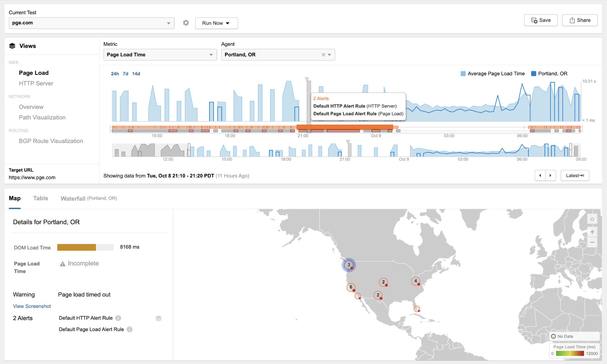The height and width of the screenshot is (364, 607).
Task: Expand the Run Now dropdown
Action: tap(216, 23)
